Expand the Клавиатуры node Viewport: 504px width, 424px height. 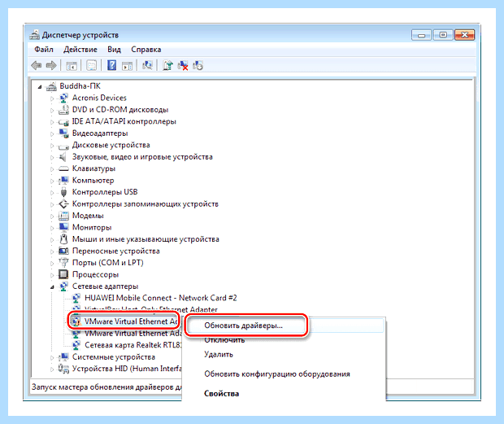52,169
